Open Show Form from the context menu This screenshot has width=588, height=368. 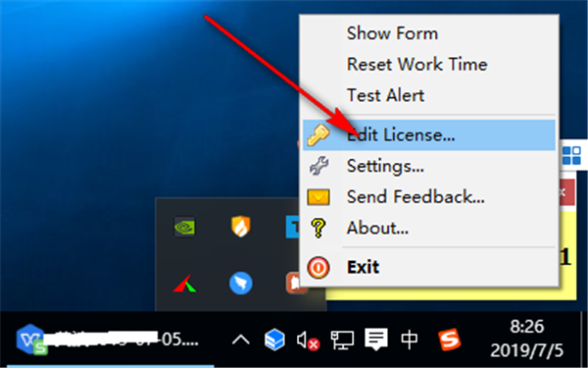(x=429, y=33)
